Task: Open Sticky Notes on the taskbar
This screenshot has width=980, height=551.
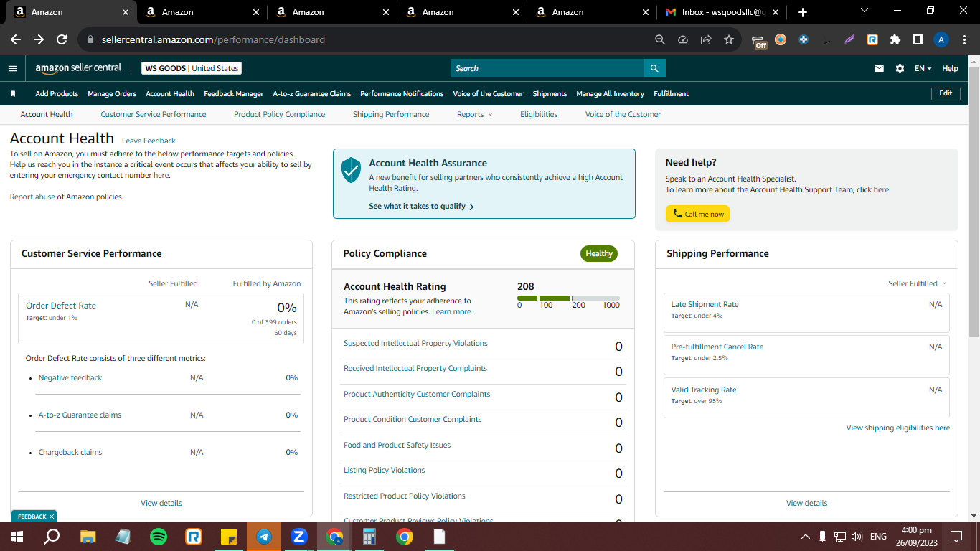Action: click(229, 536)
